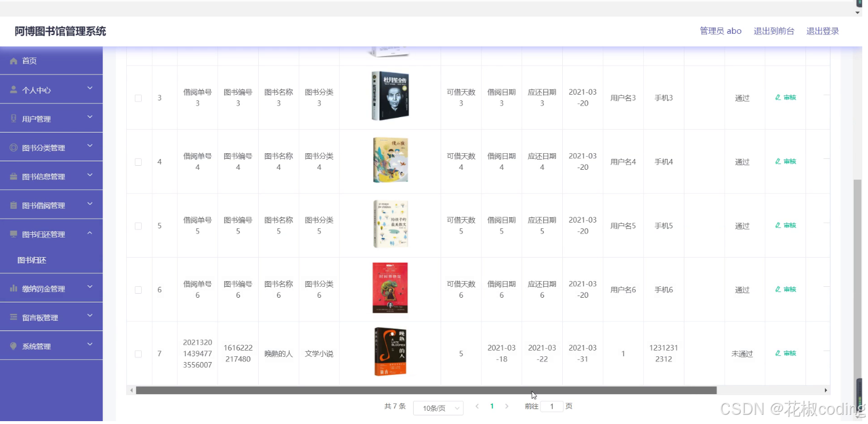This screenshot has width=868, height=424.
Task: Select the checkbox for row 6
Action: tap(138, 290)
